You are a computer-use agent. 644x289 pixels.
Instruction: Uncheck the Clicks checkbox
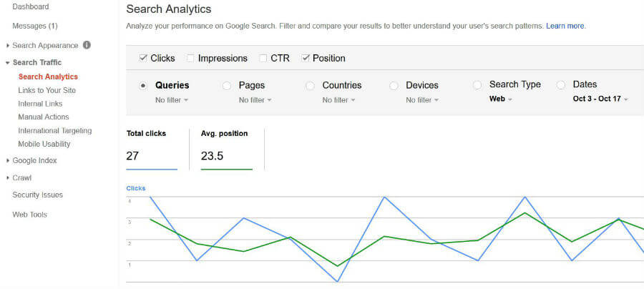[x=142, y=58]
